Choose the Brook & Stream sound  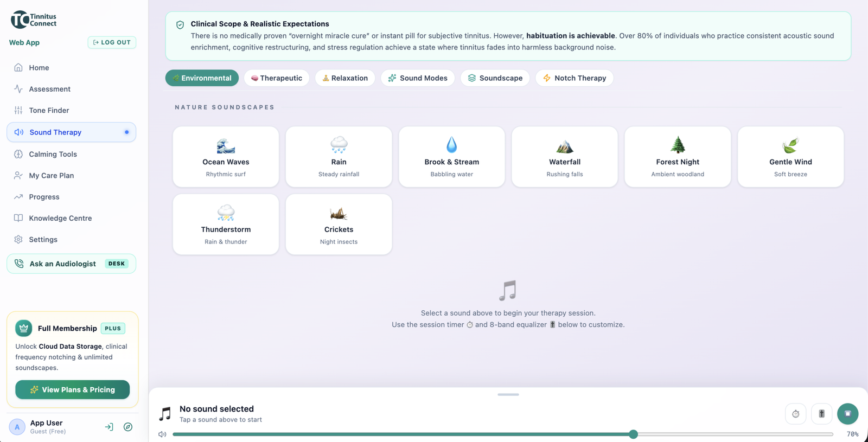click(x=451, y=157)
